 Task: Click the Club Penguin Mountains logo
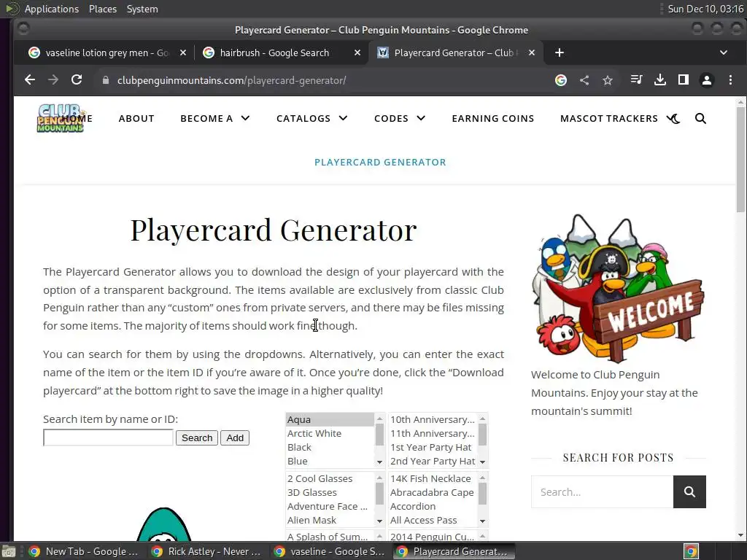(60, 118)
